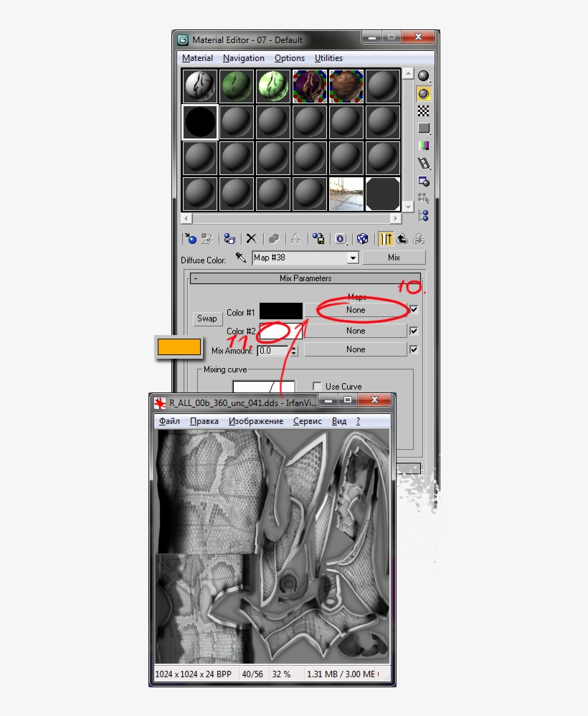Select the green material sample sphere
This screenshot has width=588, height=716.
pyautogui.click(x=237, y=85)
